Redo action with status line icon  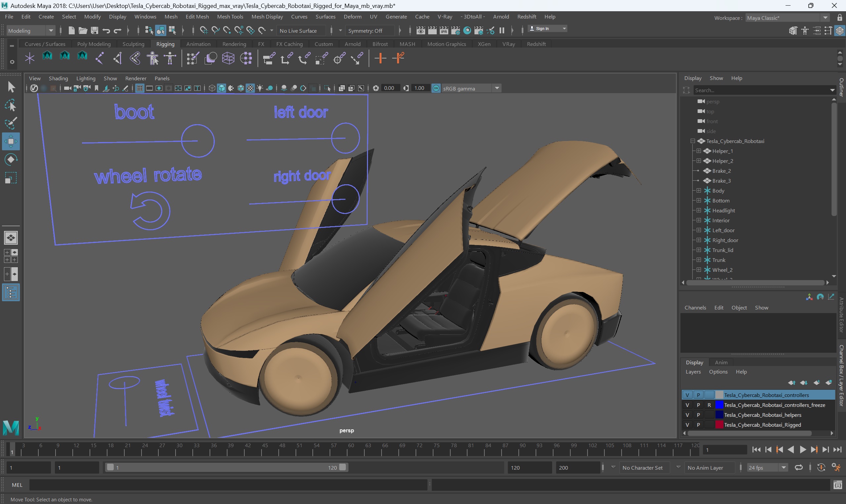118,31
